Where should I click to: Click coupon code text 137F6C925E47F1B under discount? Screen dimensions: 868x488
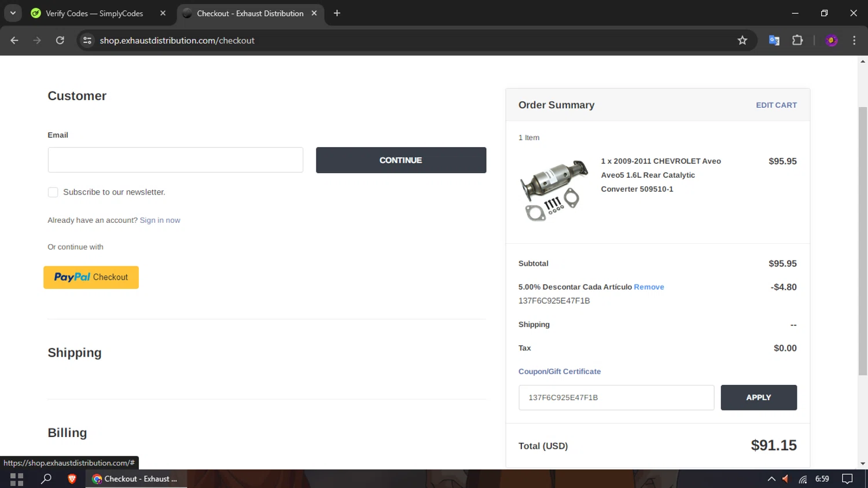pos(554,301)
